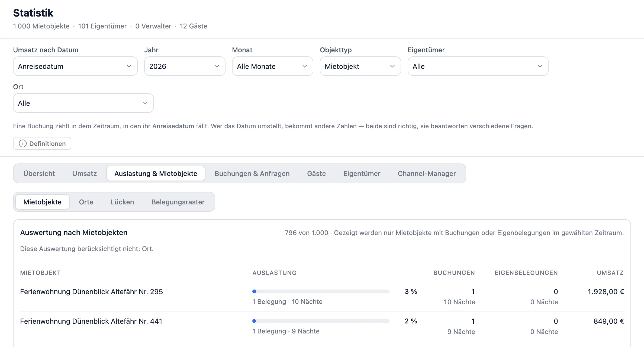The image size is (644, 347).
Task: Open the Lücken sub-tab
Action: (x=122, y=202)
